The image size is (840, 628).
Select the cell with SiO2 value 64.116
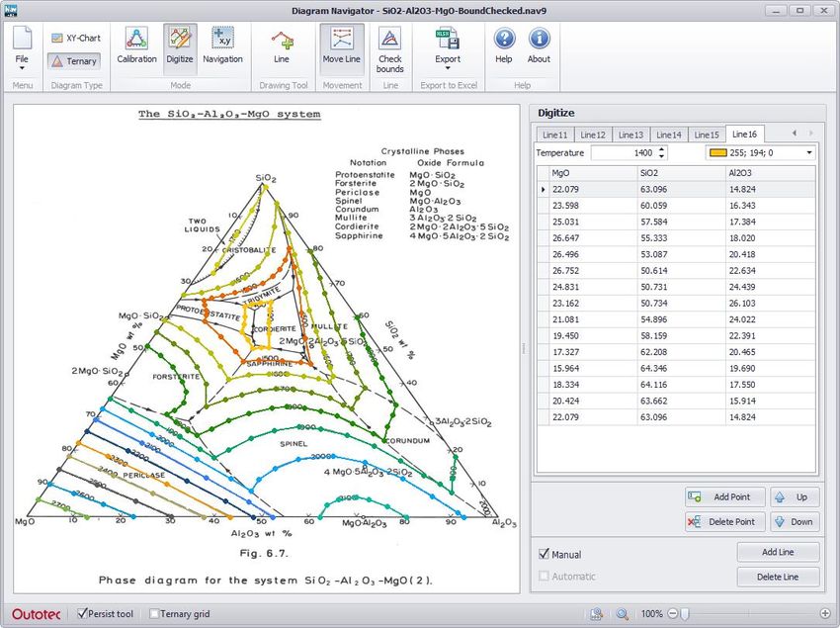click(x=681, y=385)
